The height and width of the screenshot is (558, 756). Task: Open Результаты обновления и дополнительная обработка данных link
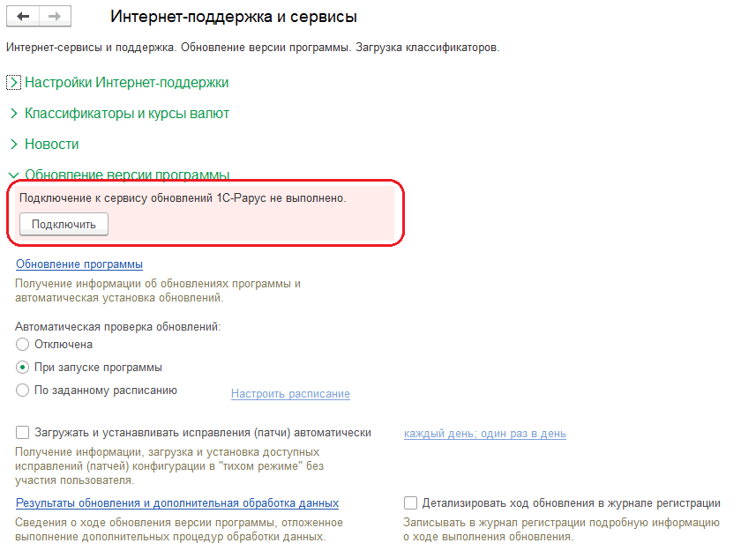(x=177, y=503)
